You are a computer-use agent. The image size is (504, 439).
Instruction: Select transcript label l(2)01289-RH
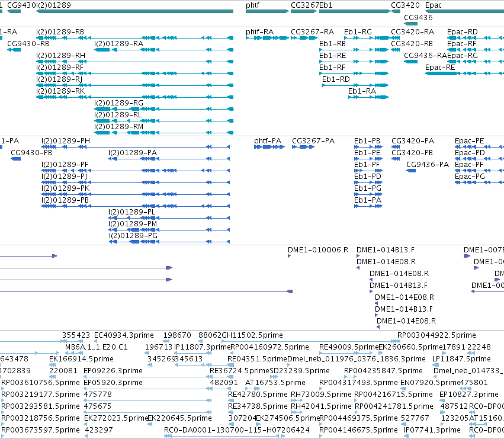click(x=60, y=56)
